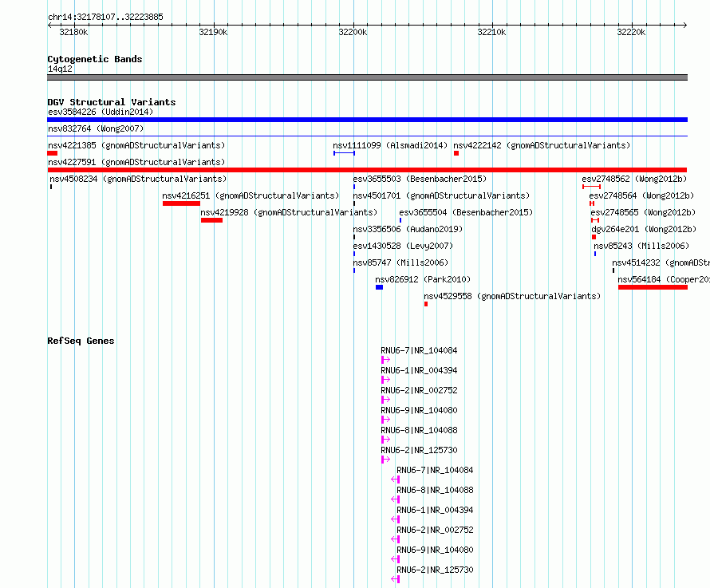Select the left-pointing arrow for RNU6-8|NR_104088
Viewport: 710px width, 588px height.
[x=396, y=499]
